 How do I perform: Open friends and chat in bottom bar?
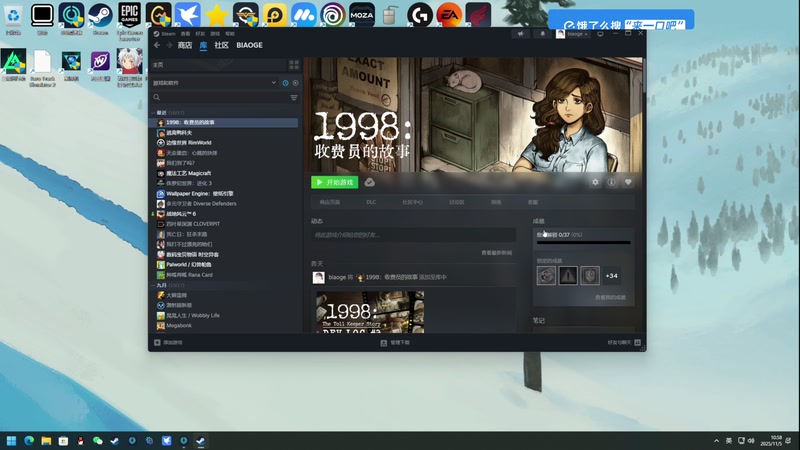pos(623,343)
